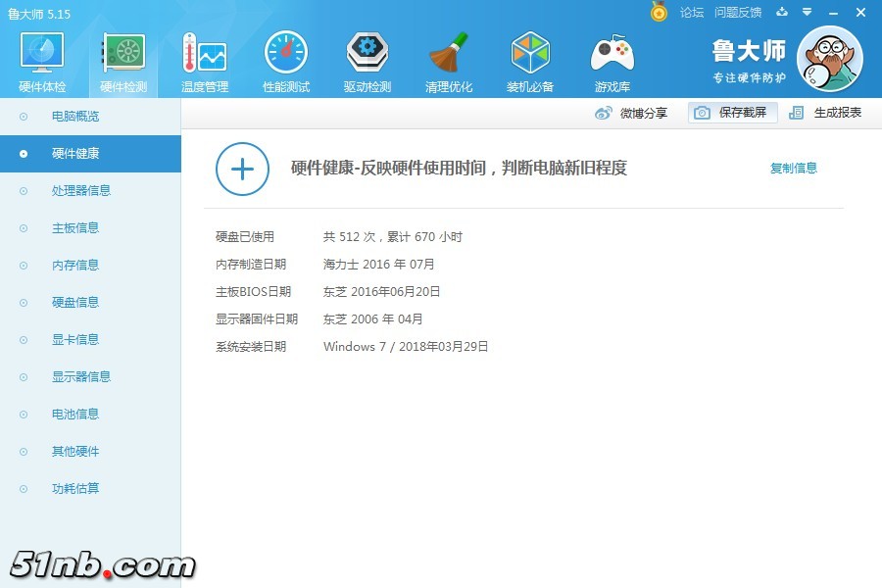Open the main menu dropdown arrow
The height and width of the screenshot is (588, 882).
coord(806,13)
